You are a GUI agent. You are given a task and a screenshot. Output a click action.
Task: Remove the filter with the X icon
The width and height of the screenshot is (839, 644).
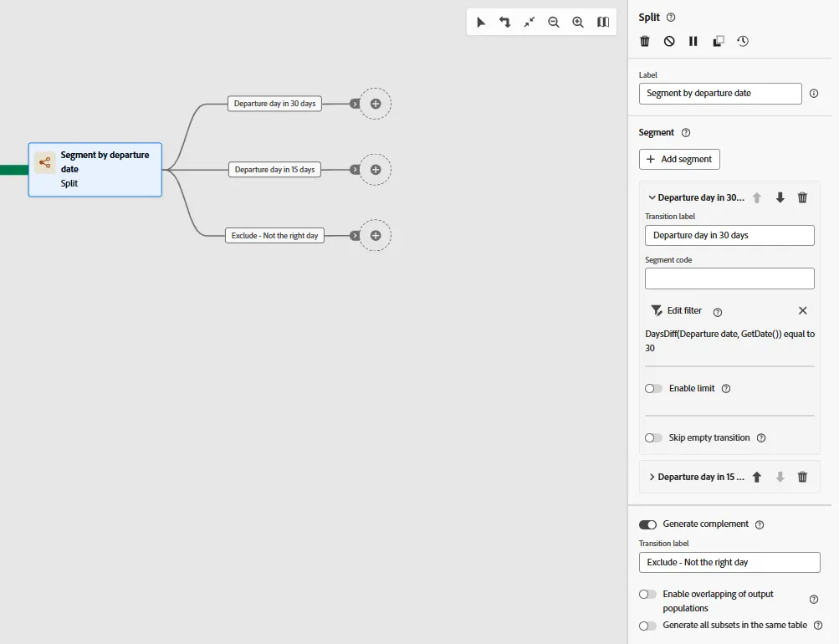click(803, 311)
